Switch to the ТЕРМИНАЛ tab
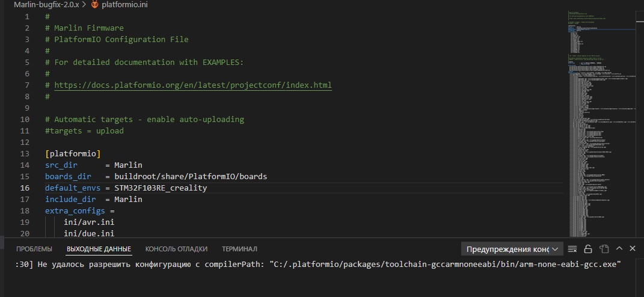The image size is (644, 297). [239, 249]
